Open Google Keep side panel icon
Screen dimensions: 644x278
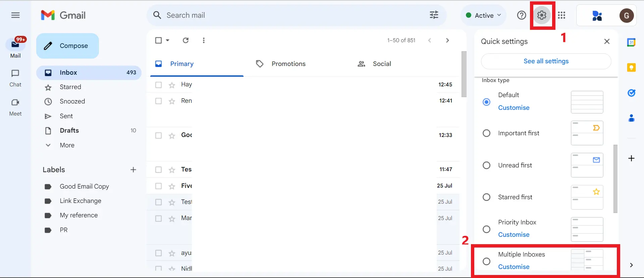pyautogui.click(x=631, y=68)
